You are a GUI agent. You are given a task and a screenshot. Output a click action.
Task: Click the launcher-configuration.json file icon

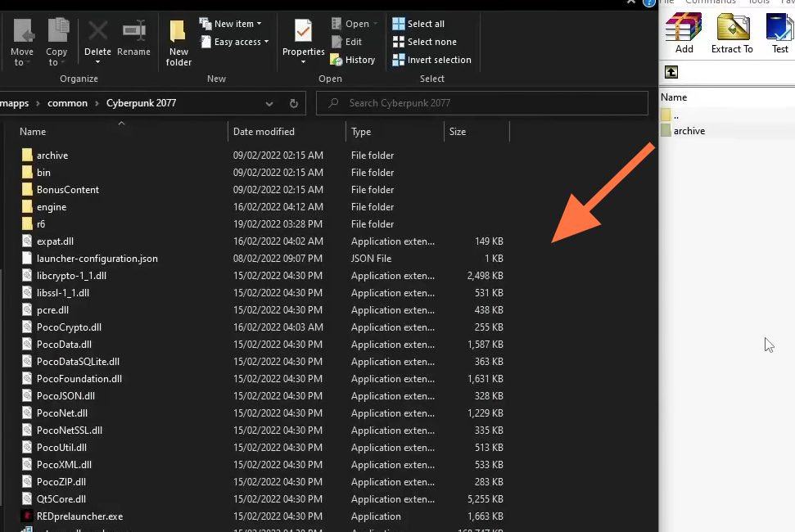pyautogui.click(x=27, y=259)
